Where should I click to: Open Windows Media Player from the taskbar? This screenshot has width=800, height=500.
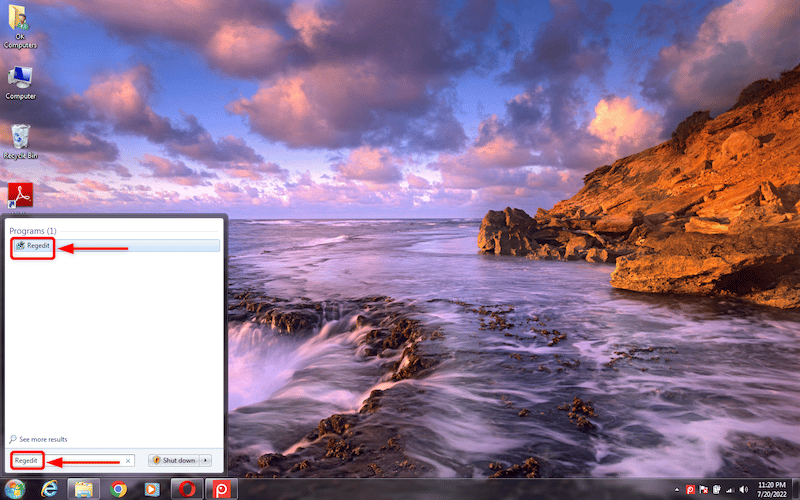point(151,489)
